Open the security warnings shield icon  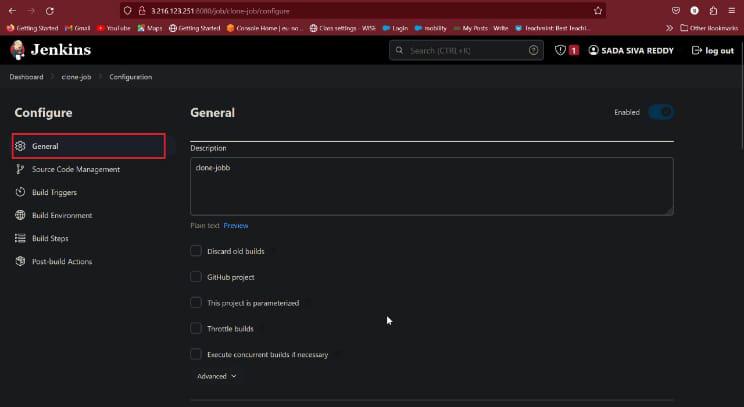tap(560, 50)
